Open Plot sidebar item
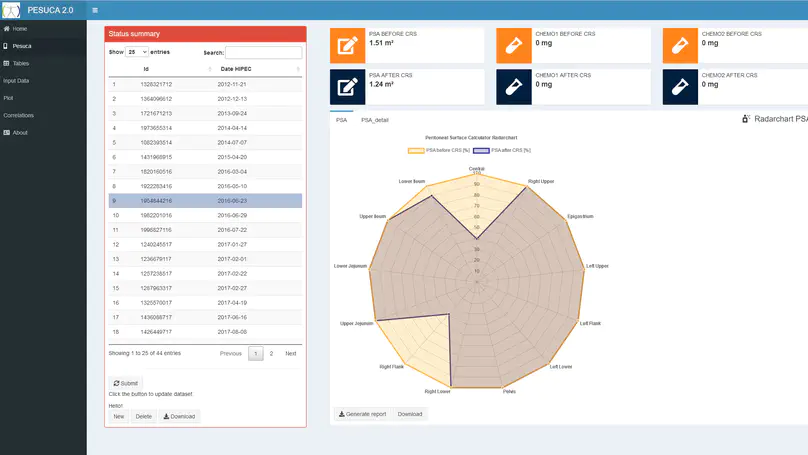 43,98
